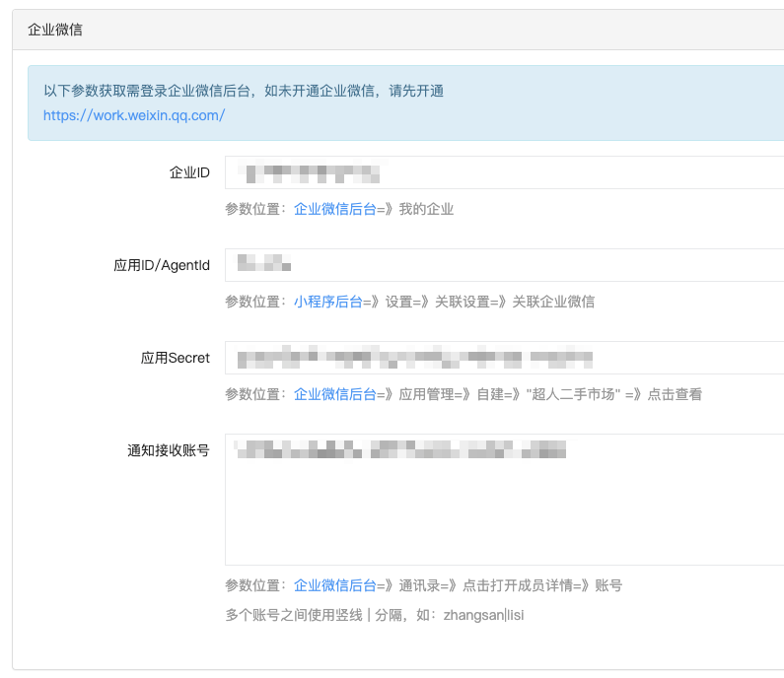Click the 企业ID field label
The width and height of the screenshot is (784, 678).
[189, 172]
